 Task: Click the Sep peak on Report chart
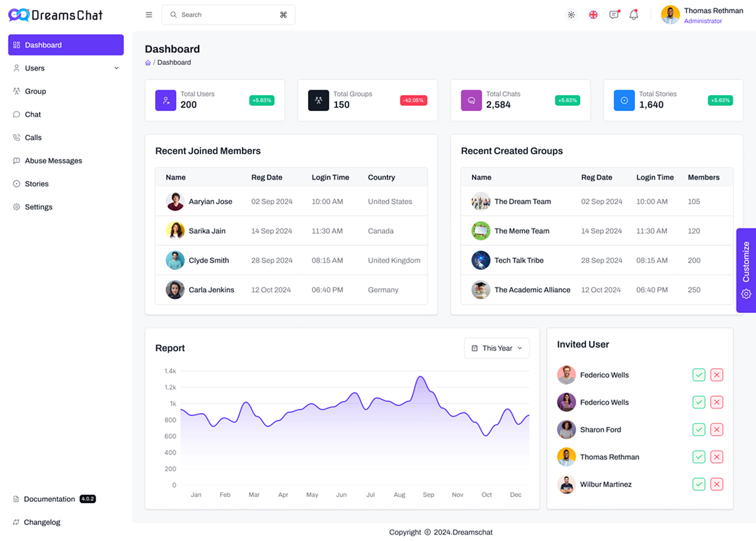pyautogui.click(x=420, y=378)
